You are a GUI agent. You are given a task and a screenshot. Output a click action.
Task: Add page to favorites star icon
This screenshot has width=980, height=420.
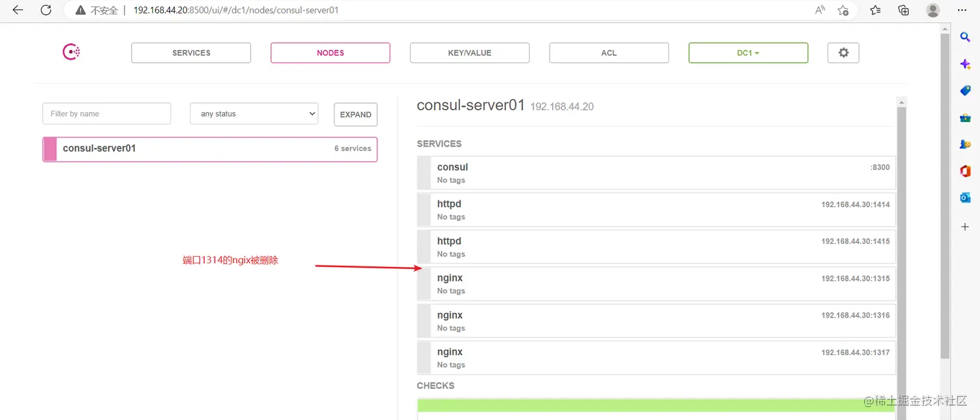pos(843,10)
